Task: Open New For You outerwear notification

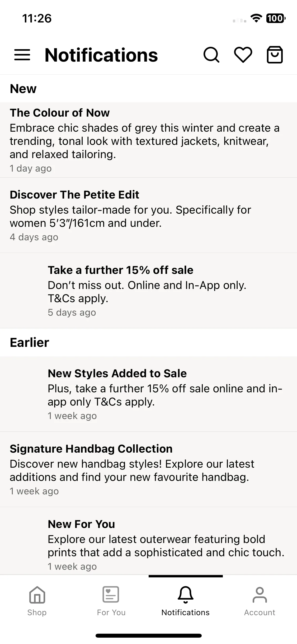Action: tap(148, 541)
